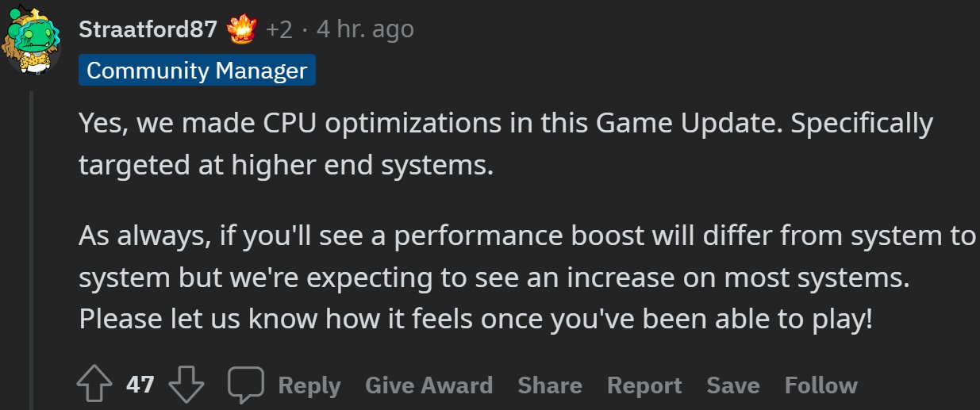This screenshot has width=980, height=410.
Task: Click the Reply text button
Action: pyautogui.click(x=309, y=385)
